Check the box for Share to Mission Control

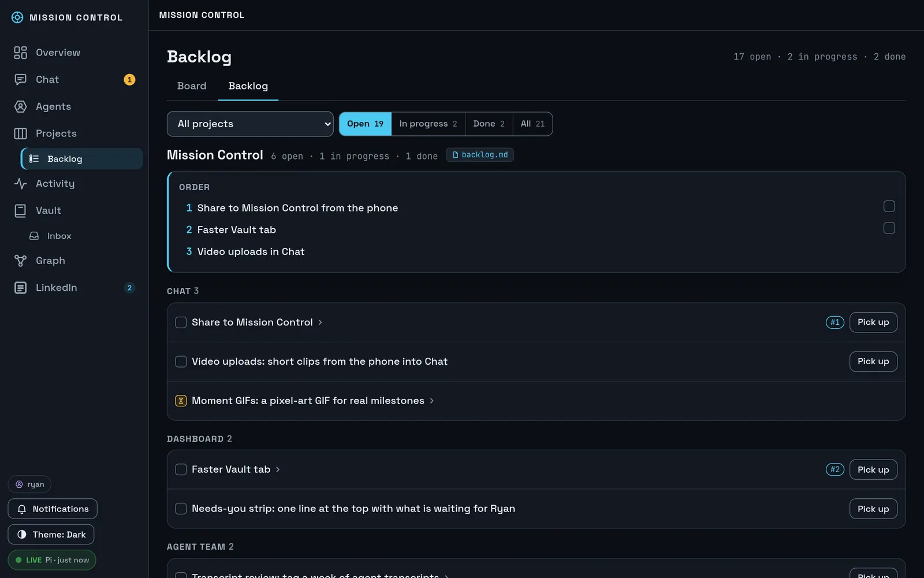[x=181, y=323]
